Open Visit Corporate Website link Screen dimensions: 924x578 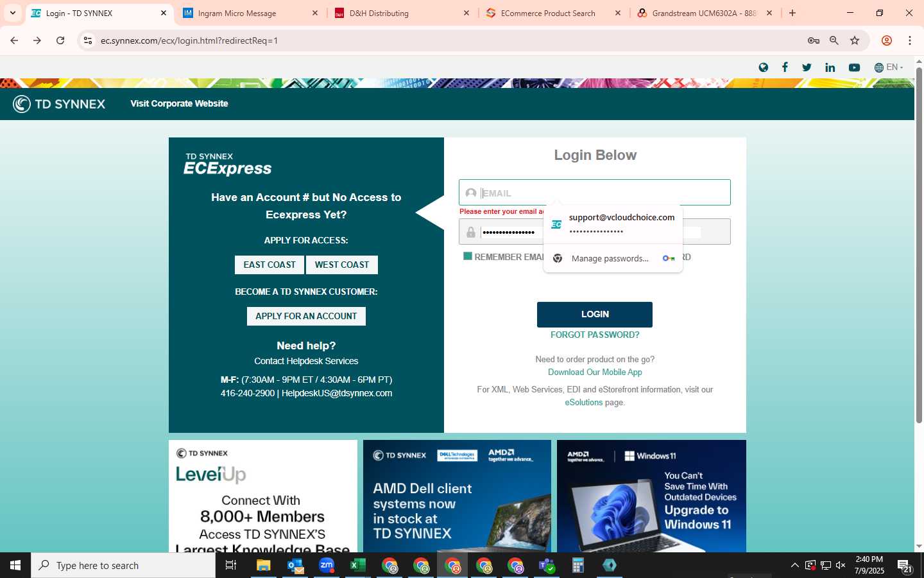click(x=179, y=103)
